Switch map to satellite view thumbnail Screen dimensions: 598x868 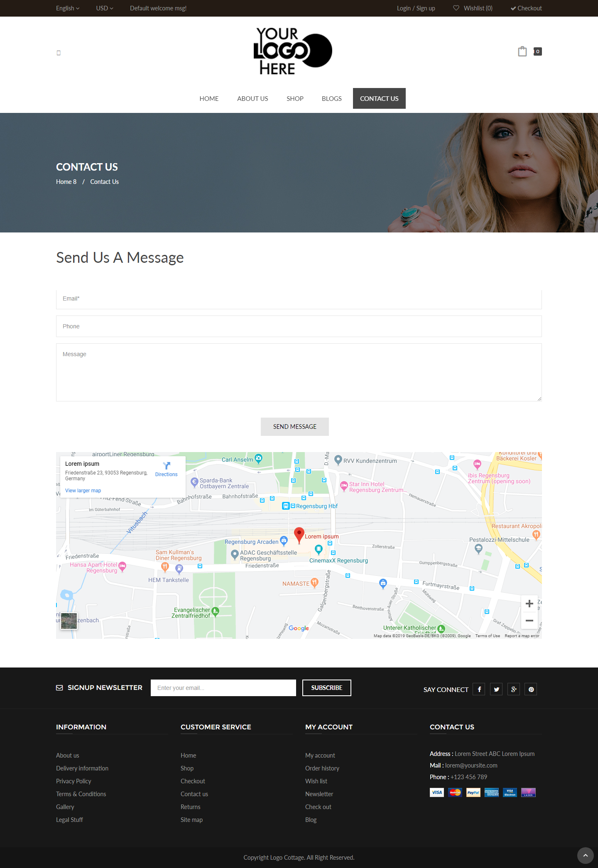(x=69, y=621)
